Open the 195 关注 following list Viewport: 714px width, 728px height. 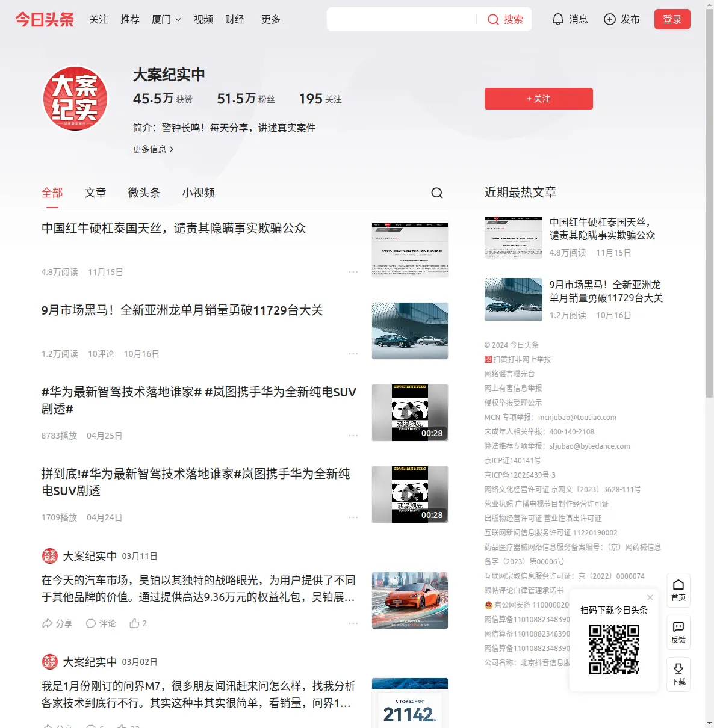click(320, 99)
